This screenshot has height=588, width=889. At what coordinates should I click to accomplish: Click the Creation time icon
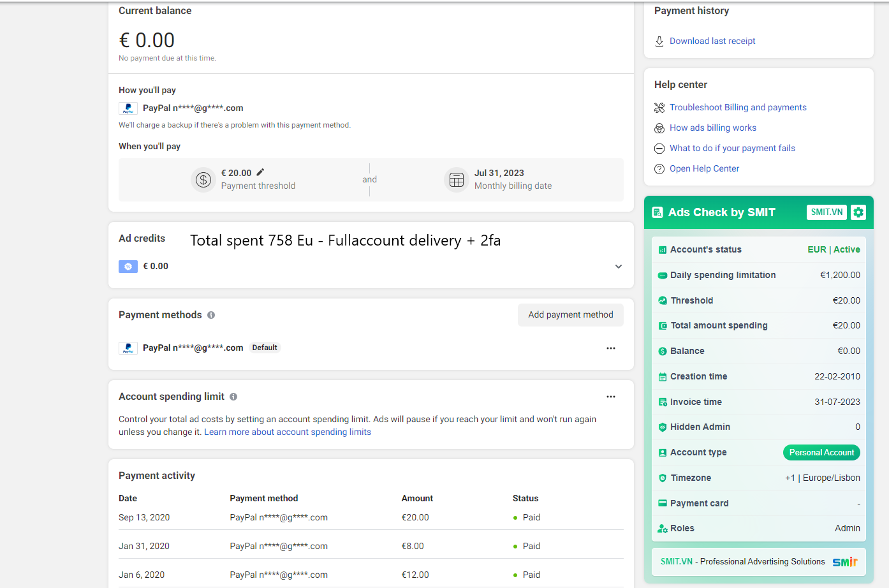coord(663,377)
